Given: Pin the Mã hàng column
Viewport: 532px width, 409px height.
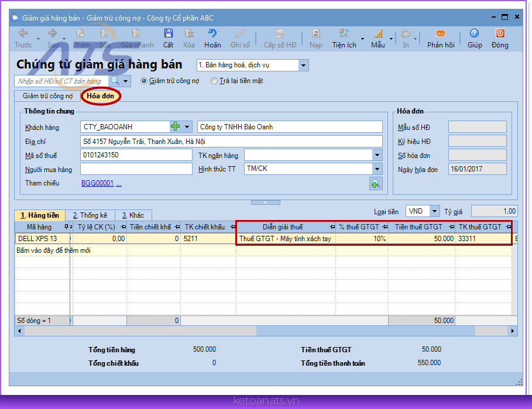Looking at the screenshot, I should [x=66, y=226].
